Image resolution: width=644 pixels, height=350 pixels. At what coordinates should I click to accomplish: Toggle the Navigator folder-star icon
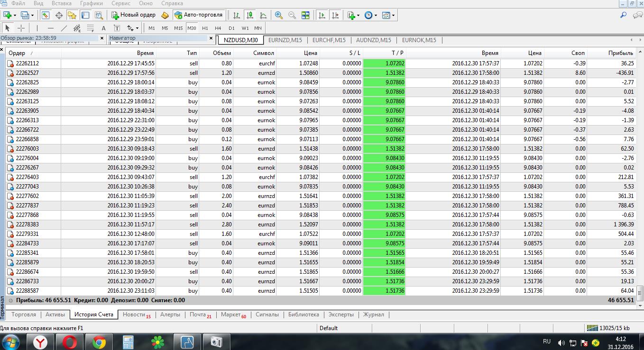pos(72,15)
